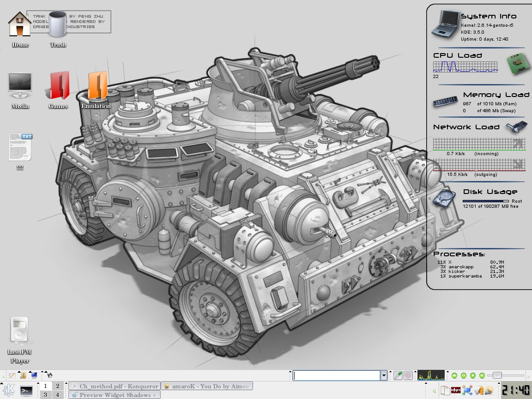Click the superkaramba process row
532x399 pixels.
click(x=472, y=276)
